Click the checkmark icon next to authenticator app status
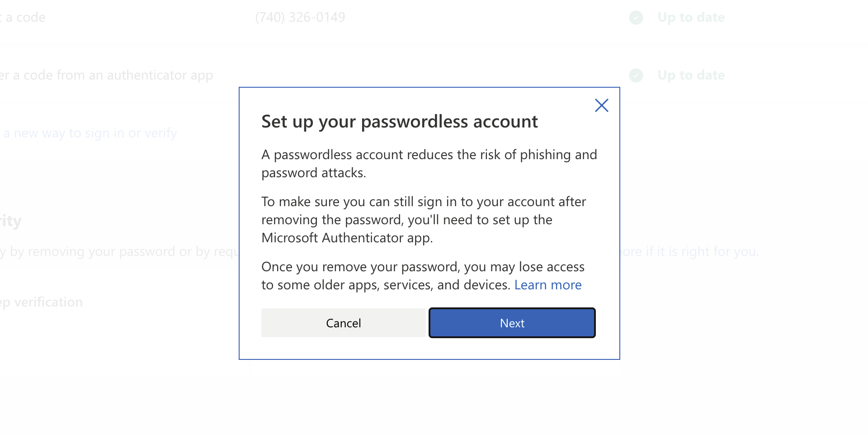This screenshot has height=434, width=868. (636, 75)
